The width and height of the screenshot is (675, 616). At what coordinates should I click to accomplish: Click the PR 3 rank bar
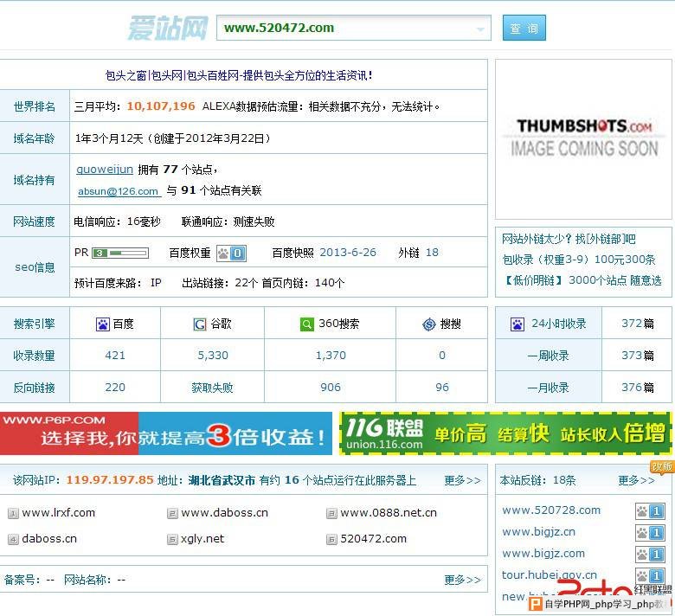click(120, 253)
